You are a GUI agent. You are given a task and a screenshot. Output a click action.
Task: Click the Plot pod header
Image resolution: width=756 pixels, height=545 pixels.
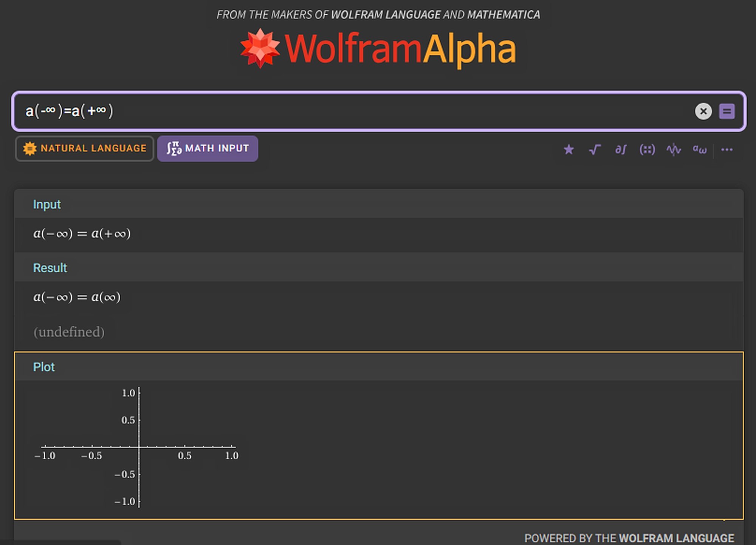(x=44, y=367)
